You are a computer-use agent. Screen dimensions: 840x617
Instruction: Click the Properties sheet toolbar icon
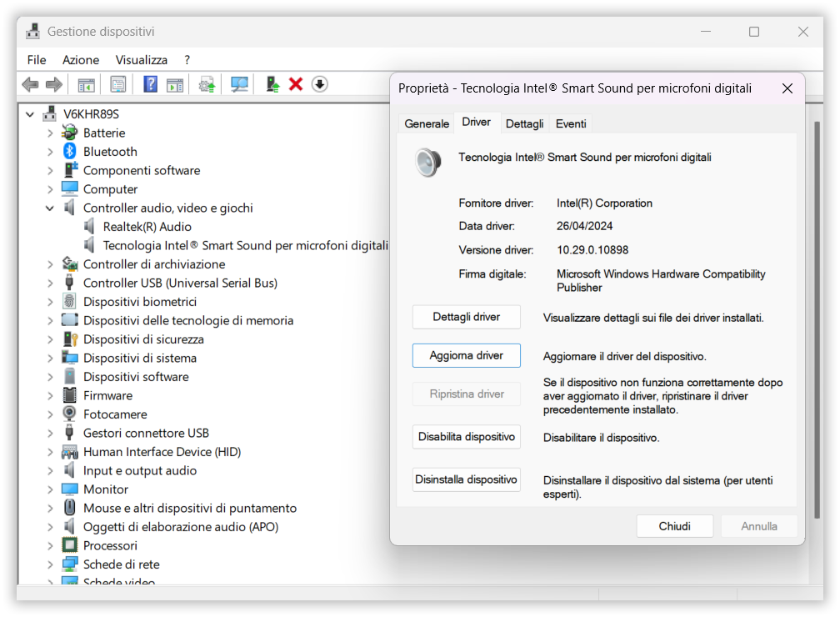coord(117,84)
